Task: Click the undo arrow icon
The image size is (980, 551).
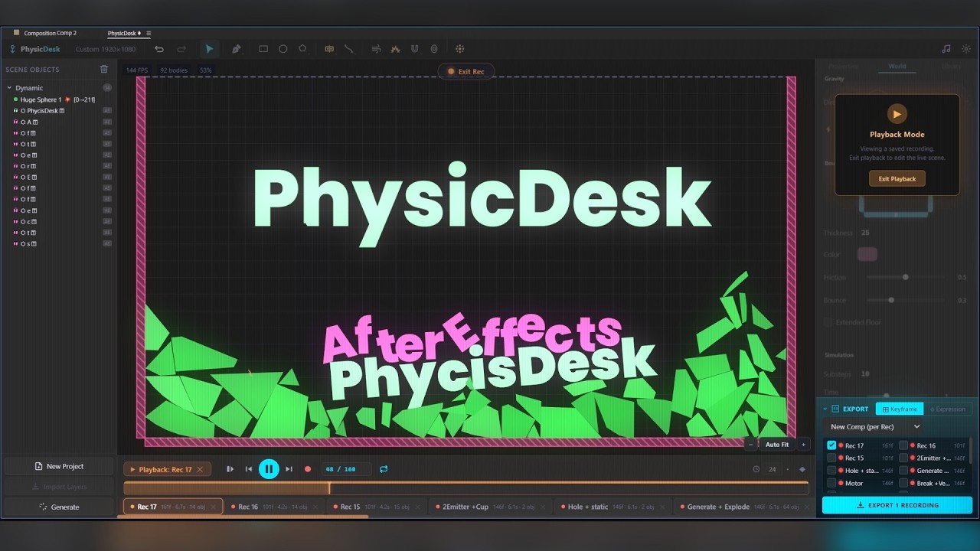Action: 159,49
